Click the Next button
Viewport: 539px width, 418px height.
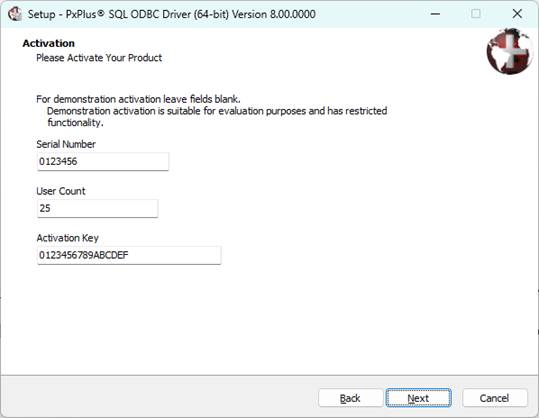[418, 398]
